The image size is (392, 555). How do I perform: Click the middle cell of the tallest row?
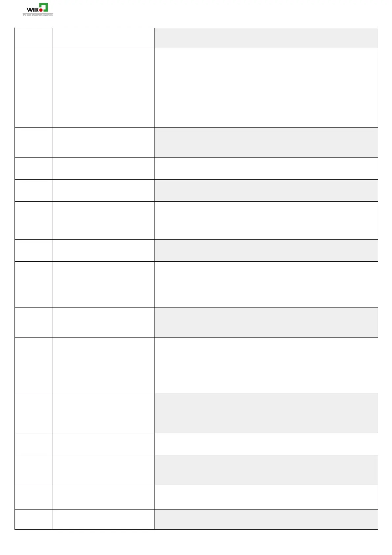pyautogui.click(x=103, y=88)
